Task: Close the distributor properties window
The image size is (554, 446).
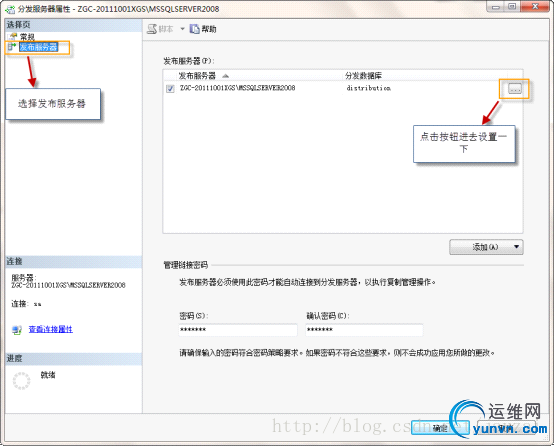Action: [535, 7]
